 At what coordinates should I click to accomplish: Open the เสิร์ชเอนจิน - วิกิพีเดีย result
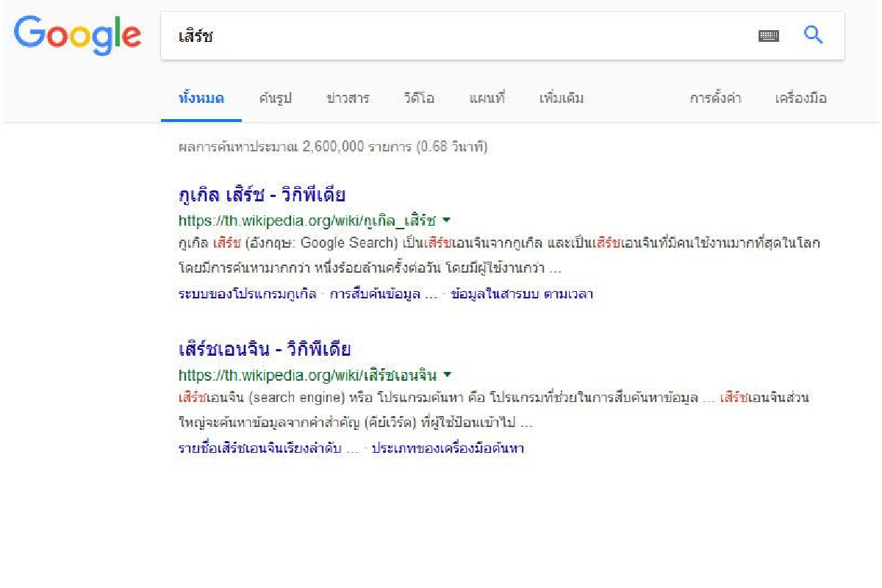pyautogui.click(x=265, y=349)
